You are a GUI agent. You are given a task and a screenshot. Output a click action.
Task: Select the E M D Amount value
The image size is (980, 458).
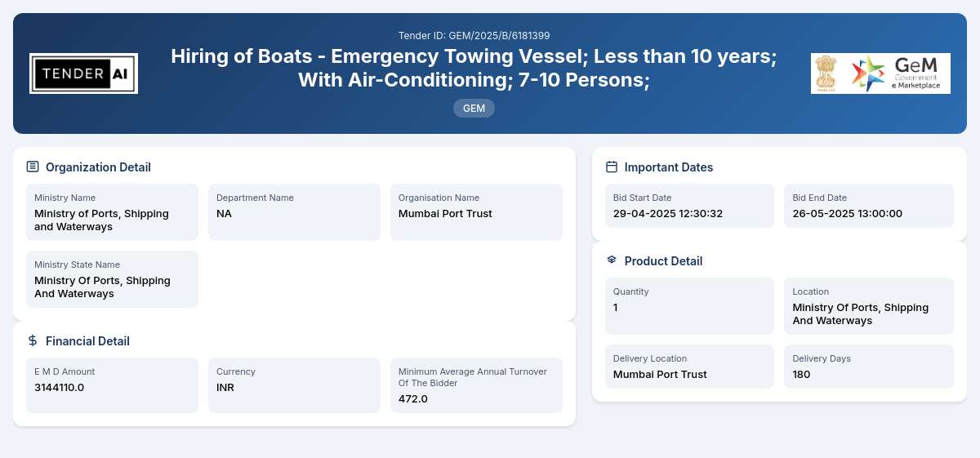point(59,387)
